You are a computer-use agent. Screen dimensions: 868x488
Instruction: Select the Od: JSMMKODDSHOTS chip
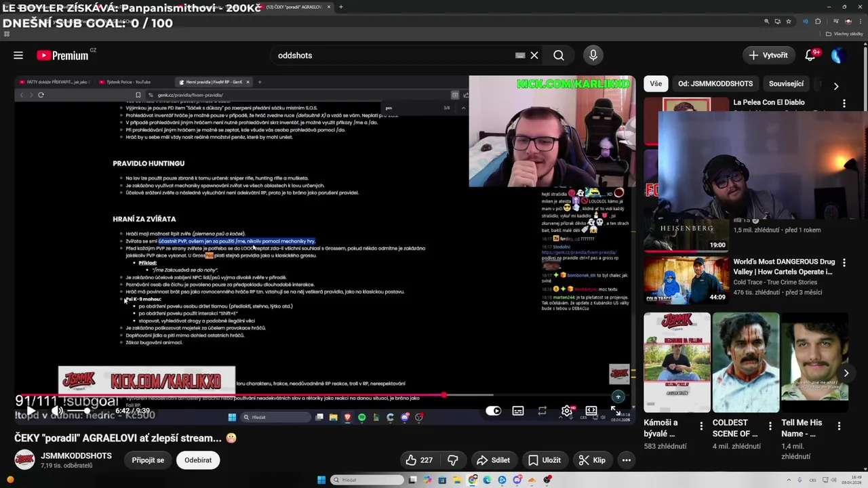pyautogui.click(x=715, y=83)
